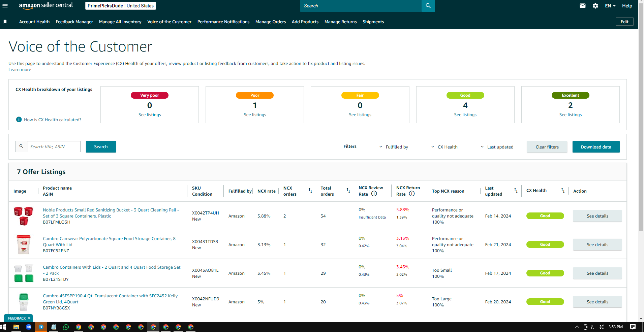This screenshot has width=644, height=332.
Task: Open the Windows notification center
Action: (x=633, y=327)
